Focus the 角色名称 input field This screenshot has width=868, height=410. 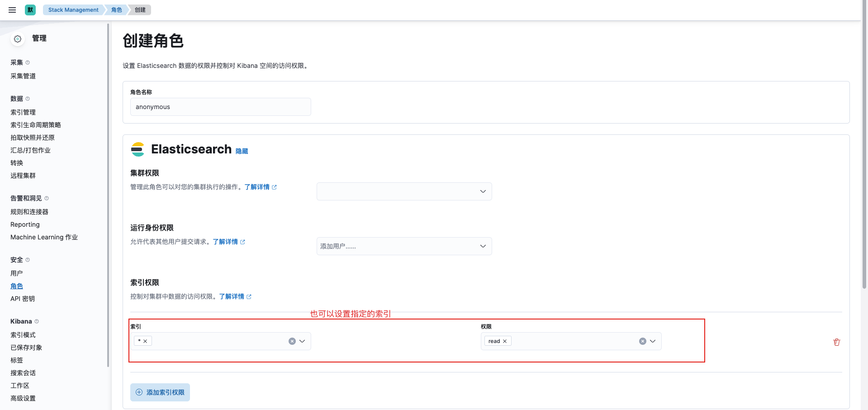coord(221,107)
